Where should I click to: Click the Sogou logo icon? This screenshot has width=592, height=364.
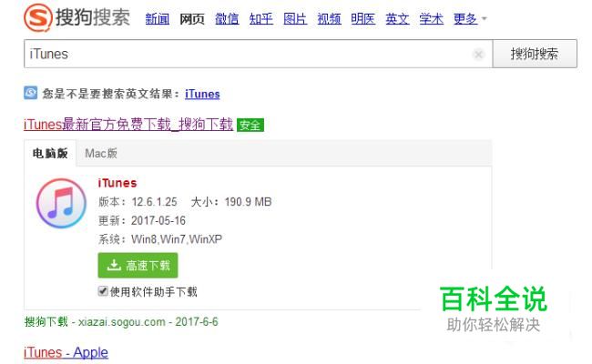click(37, 17)
